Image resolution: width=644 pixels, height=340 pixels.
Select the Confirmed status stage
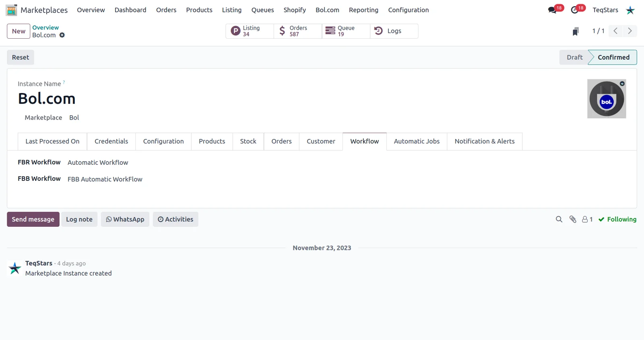(613, 57)
